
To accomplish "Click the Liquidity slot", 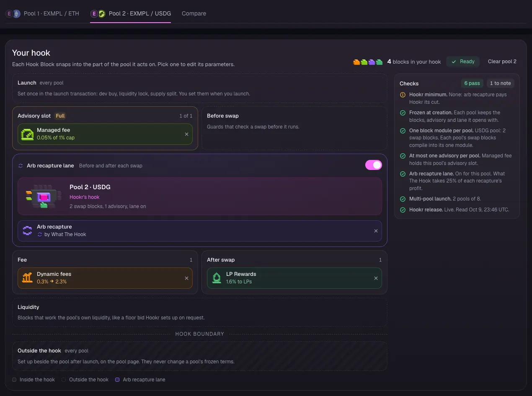I will point(200,312).
